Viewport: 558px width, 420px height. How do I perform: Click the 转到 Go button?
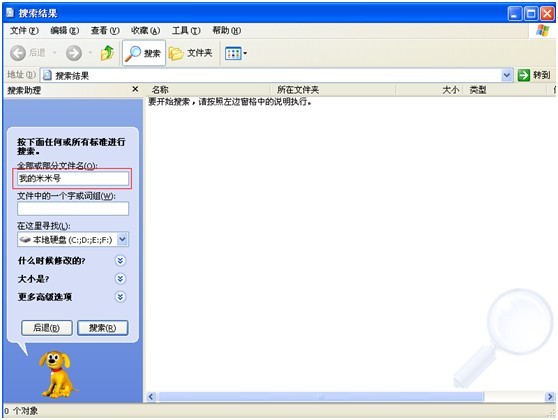(x=534, y=75)
